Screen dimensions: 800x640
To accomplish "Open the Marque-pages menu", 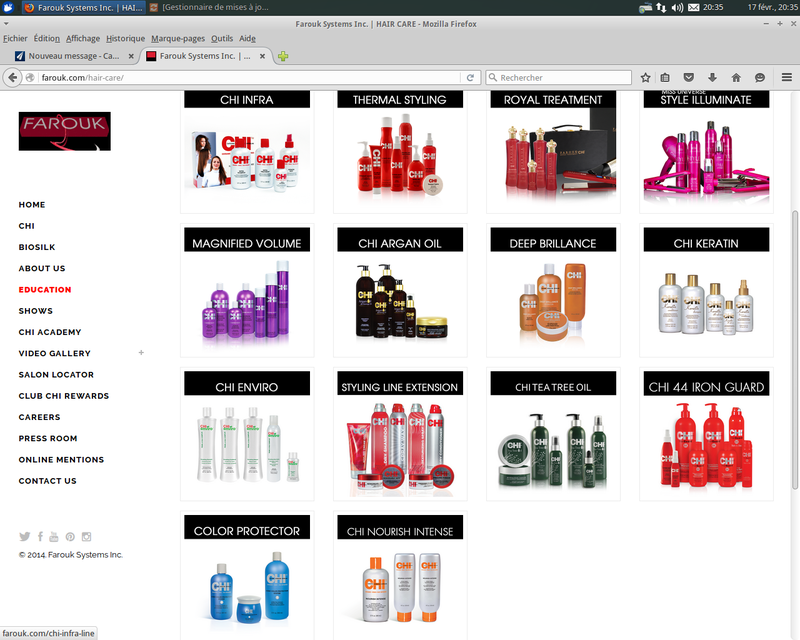I will click(178, 38).
